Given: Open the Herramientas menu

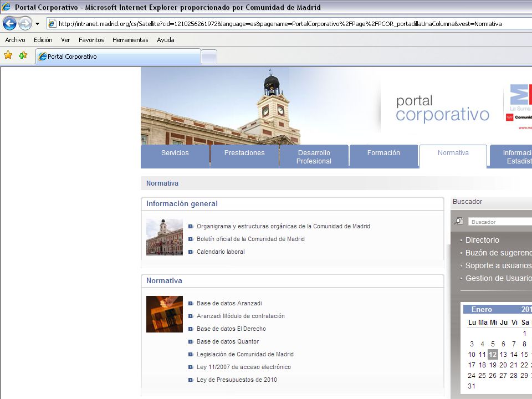Looking at the screenshot, I should [130, 40].
